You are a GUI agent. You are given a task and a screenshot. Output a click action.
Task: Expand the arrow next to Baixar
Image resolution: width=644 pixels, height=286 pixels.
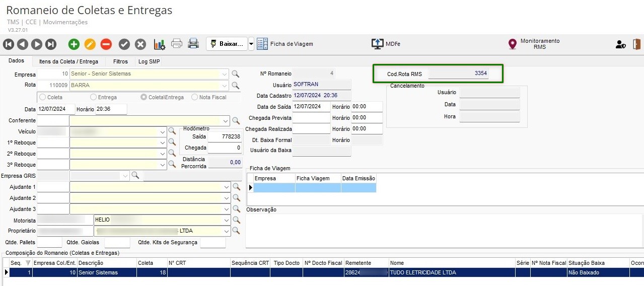pos(251,44)
